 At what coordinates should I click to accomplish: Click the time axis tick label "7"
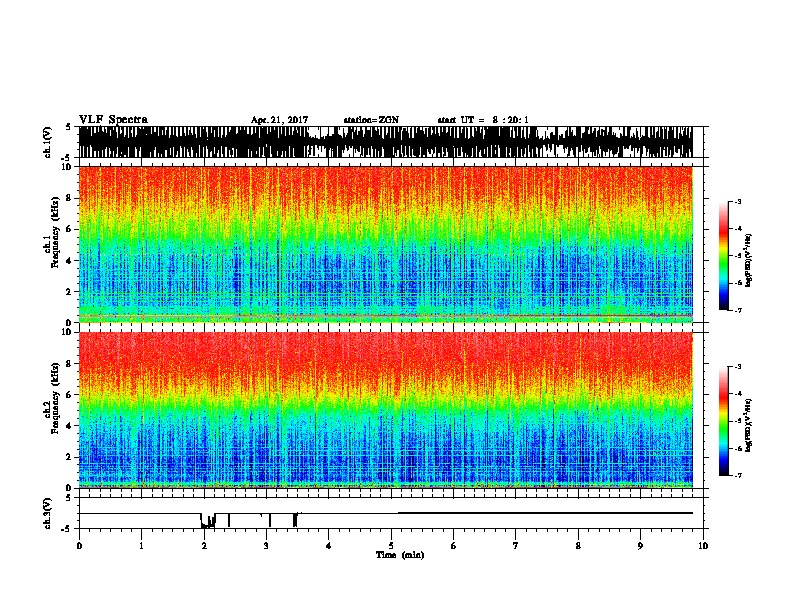[x=516, y=546]
